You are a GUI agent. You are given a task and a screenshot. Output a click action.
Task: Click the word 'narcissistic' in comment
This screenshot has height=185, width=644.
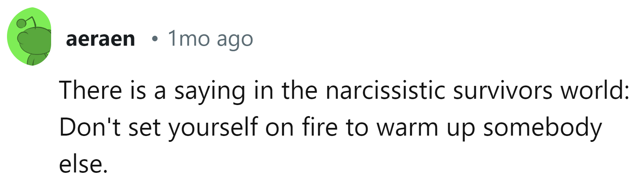pyautogui.click(x=385, y=90)
